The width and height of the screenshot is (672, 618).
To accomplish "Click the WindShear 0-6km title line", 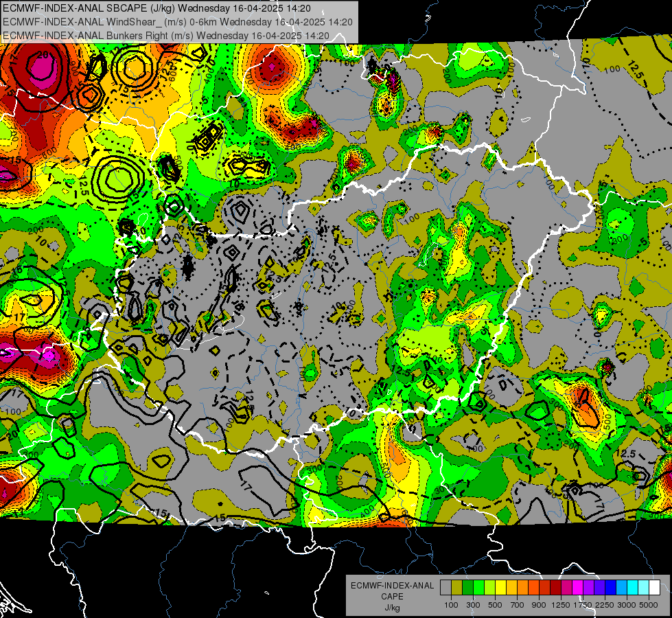I will point(177,22).
